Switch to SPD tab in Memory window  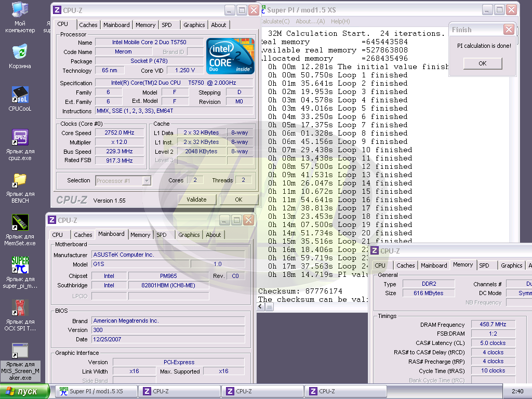pos(484,265)
